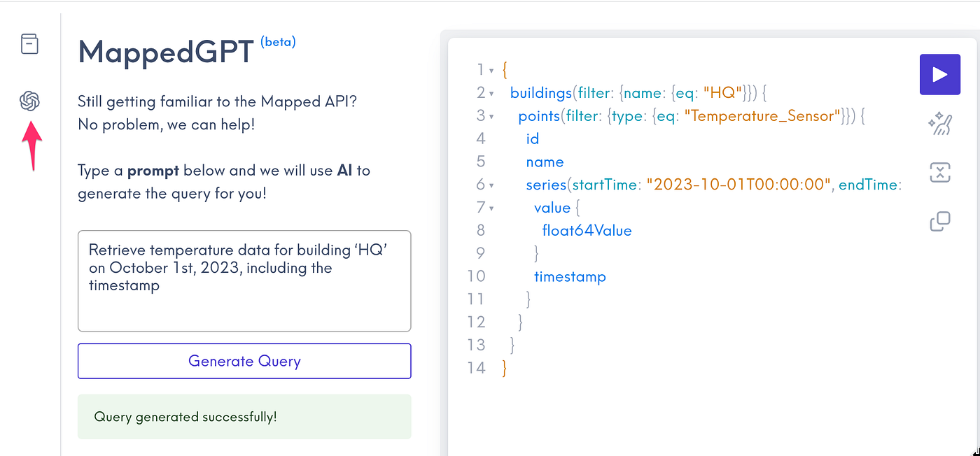Click the 'name' field on line 5
Screen dimensions: 980x456
[545, 162]
